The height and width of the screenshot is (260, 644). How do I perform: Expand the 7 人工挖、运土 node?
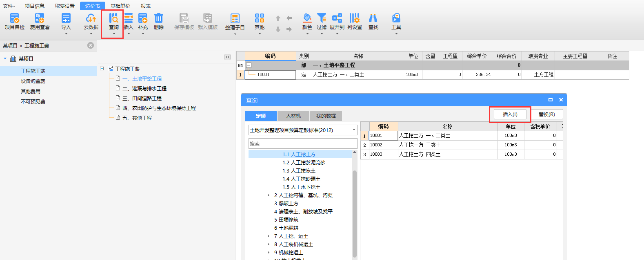(x=268, y=236)
